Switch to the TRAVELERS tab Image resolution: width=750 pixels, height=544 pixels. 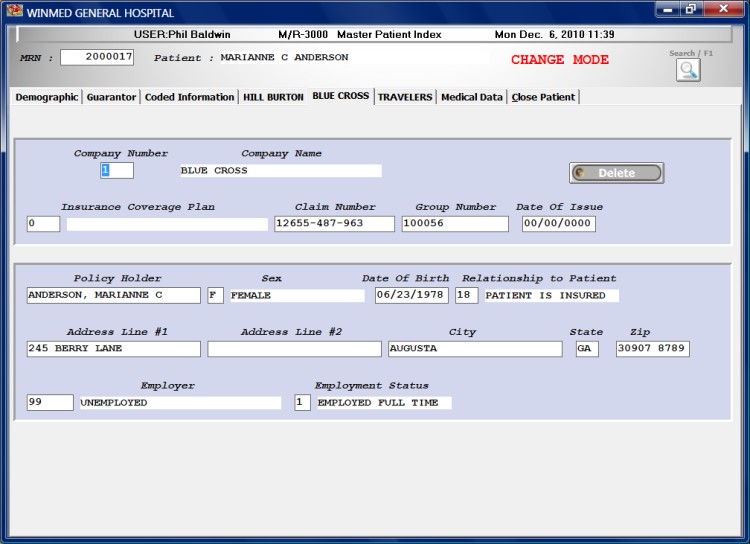tap(405, 97)
